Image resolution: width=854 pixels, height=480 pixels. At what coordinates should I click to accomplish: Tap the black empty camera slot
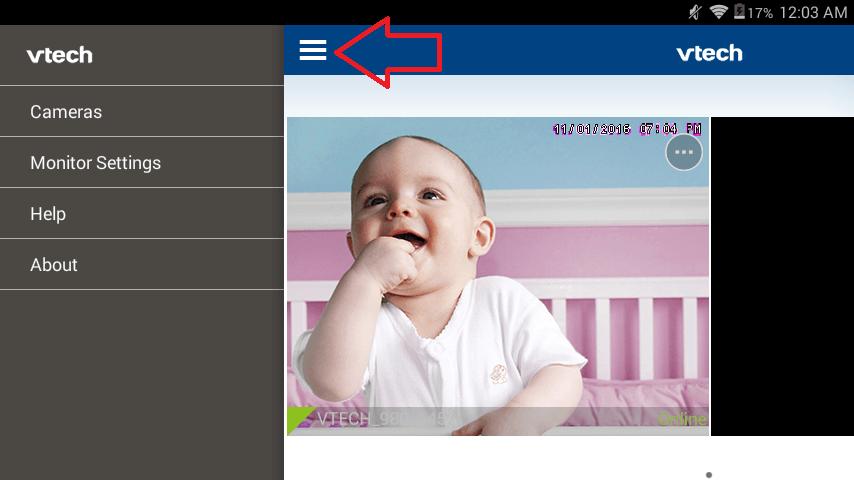click(x=782, y=276)
